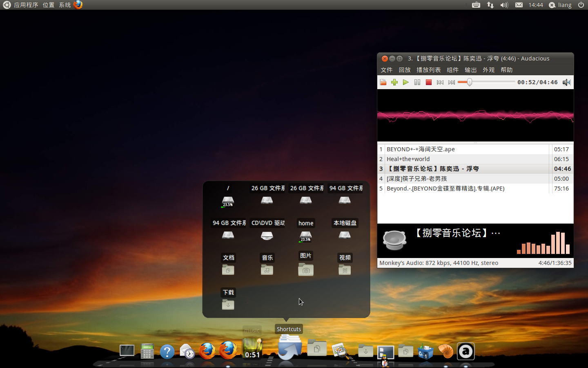The height and width of the screenshot is (368, 588).
Task: Click the 4:46/1:36:35 total time text
Action: (x=555, y=263)
